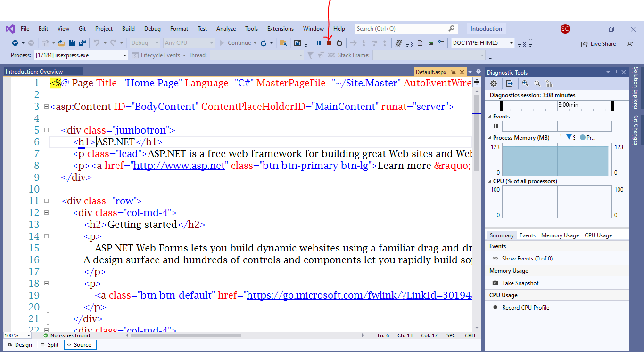Screen dimensions: 644x352
Task: Switch to the Memory Usage tab
Action: click(560, 235)
